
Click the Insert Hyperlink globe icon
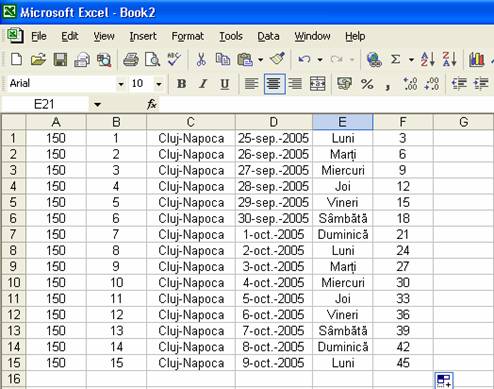pos(374,60)
